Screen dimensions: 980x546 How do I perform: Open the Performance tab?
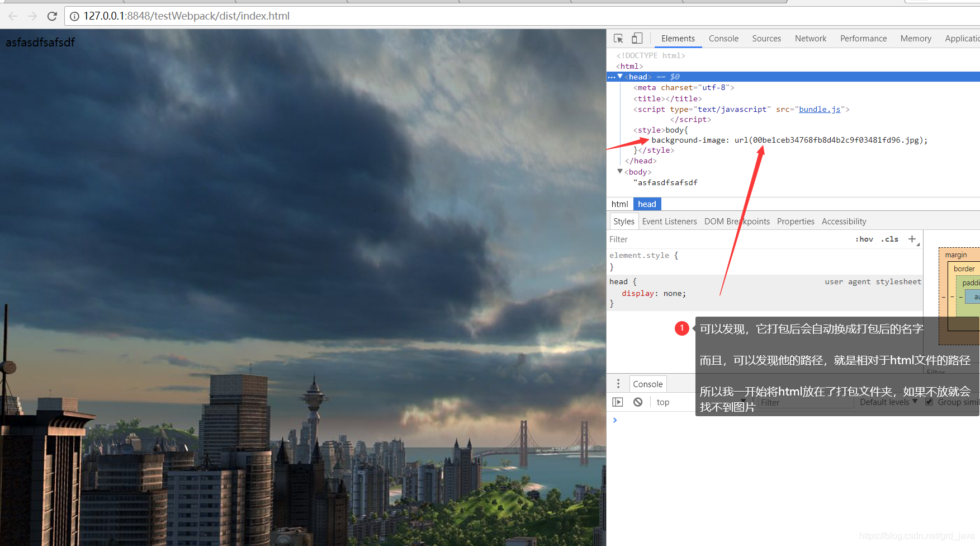[863, 39]
